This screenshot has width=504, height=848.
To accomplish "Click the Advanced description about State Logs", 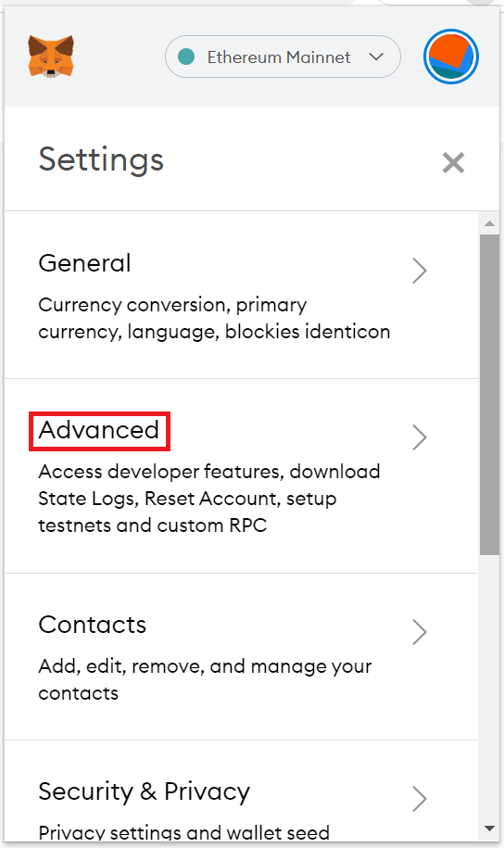I will (x=208, y=498).
